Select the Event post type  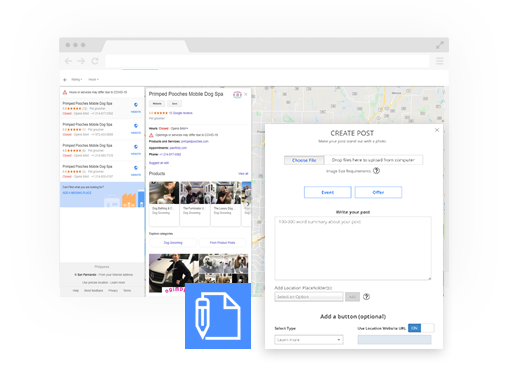pos(328,192)
